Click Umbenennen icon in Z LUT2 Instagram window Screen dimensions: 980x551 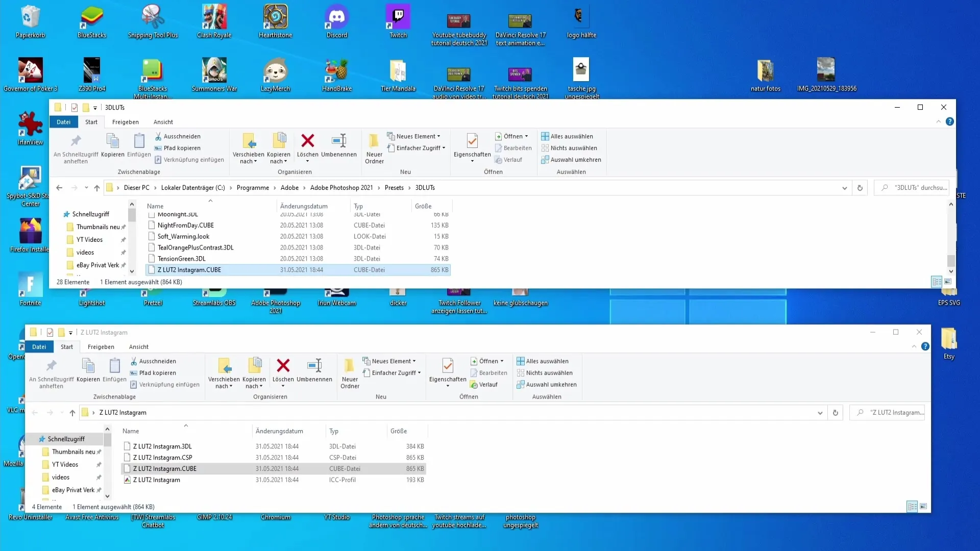(314, 365)
